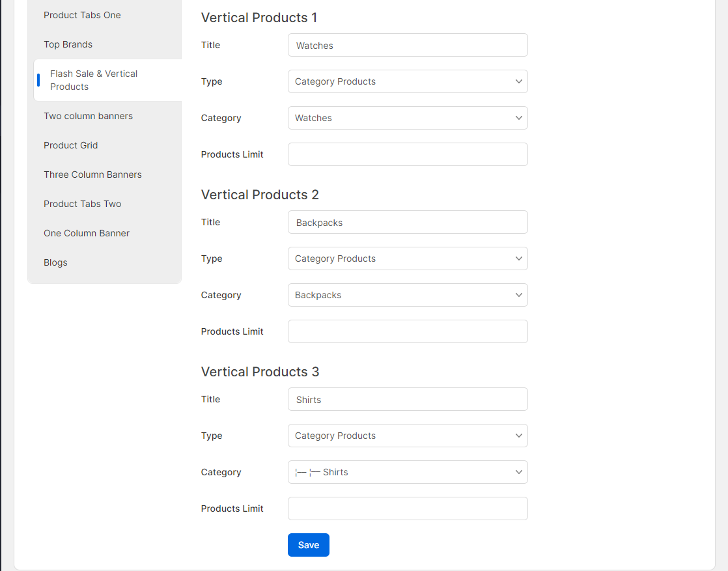
Task: Expand Type dropdown in Vertical Products 2
Action: 408,258
